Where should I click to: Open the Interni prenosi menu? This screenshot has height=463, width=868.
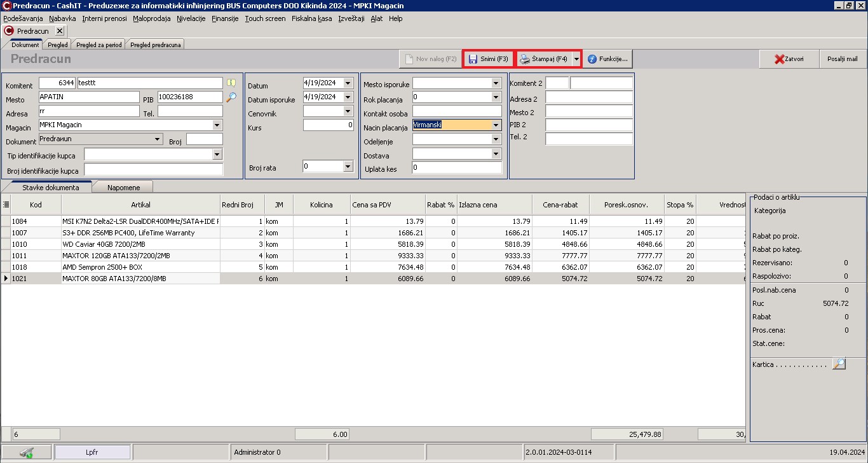pyautogui.click(x=104, y=18)
